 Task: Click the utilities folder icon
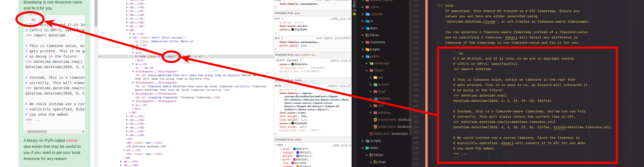(375, 113)
